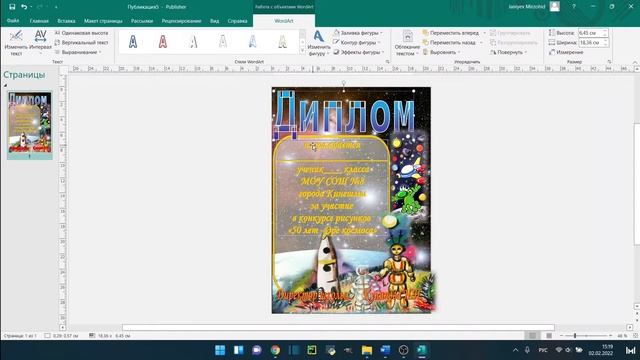The width and height of the screenshot is (640, 360).
Task: Click the microphone icon in system tray
Action: coord(527,350)
